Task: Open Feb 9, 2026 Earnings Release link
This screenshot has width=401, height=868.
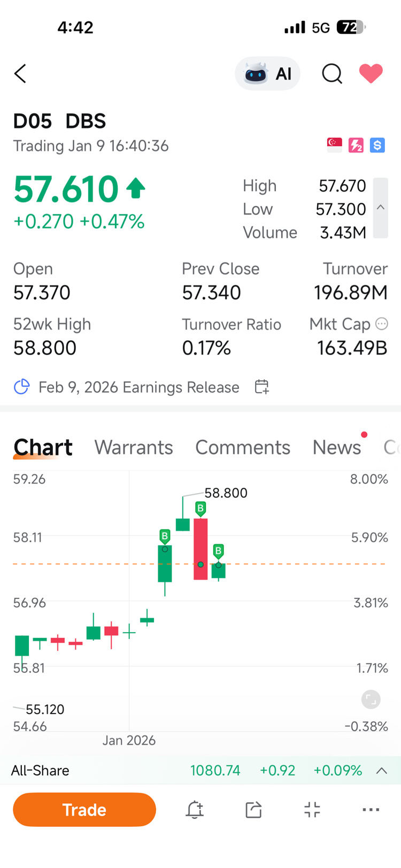Action: point(138,387)
